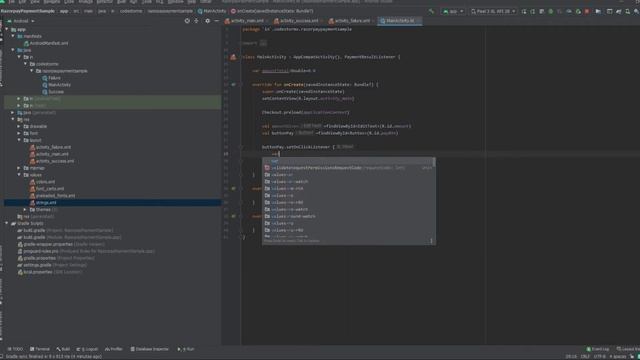Screen dimensions: 640x360
Task: Collapse the razorpaypaymentsample package
Action: click(x=31, y=71)
